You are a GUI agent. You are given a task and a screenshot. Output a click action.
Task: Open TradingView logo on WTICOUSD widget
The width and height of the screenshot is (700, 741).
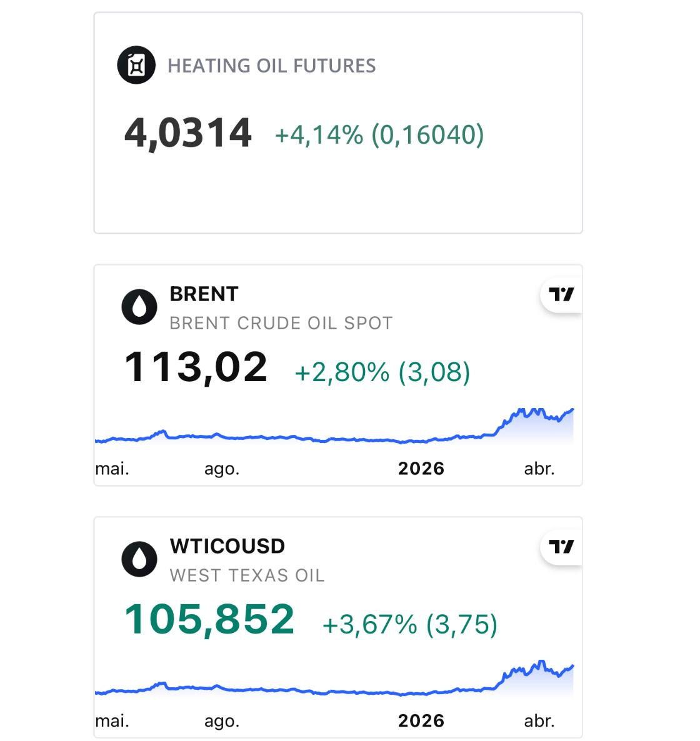(x=561, y=547)
